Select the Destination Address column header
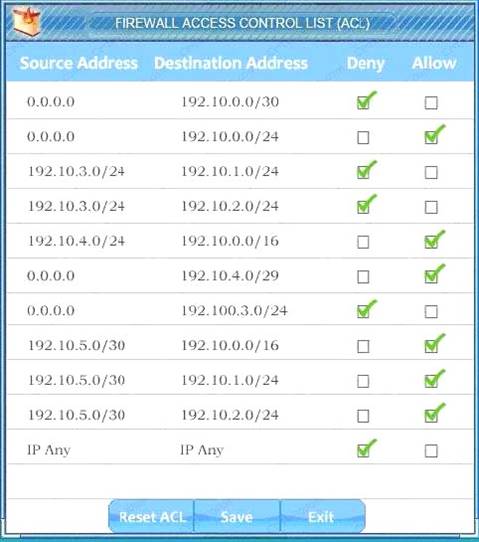 [231, 63]
